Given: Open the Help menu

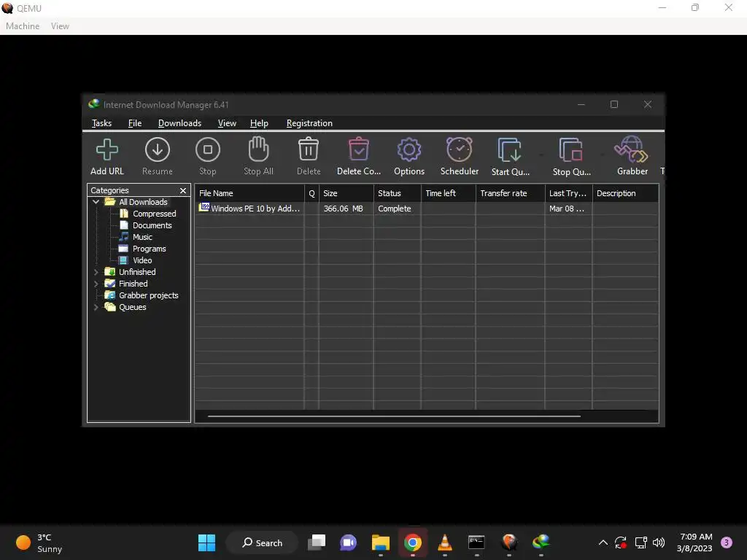Looking at the screenshot, I should click(259, 123).
